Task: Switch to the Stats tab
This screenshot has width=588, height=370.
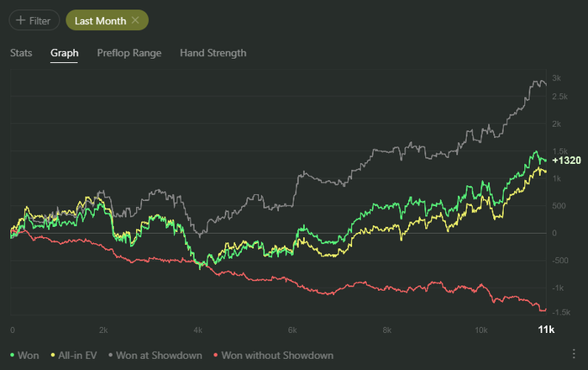Action: (x=21, y=53)
